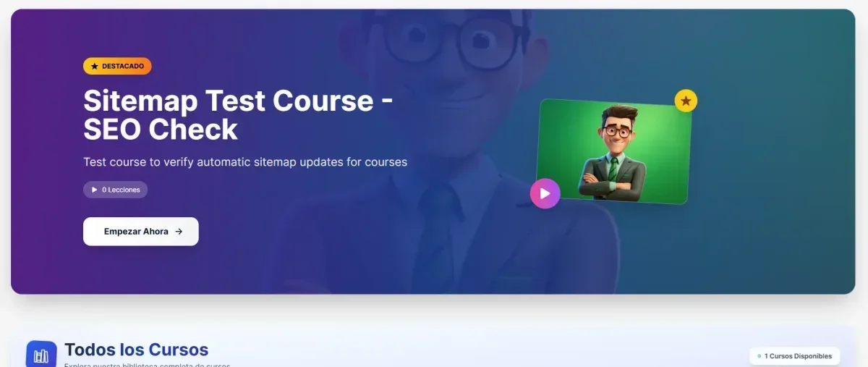Open the green course preview thumbnail
This screenshot has height=367, width=868.
click(613, 151)
